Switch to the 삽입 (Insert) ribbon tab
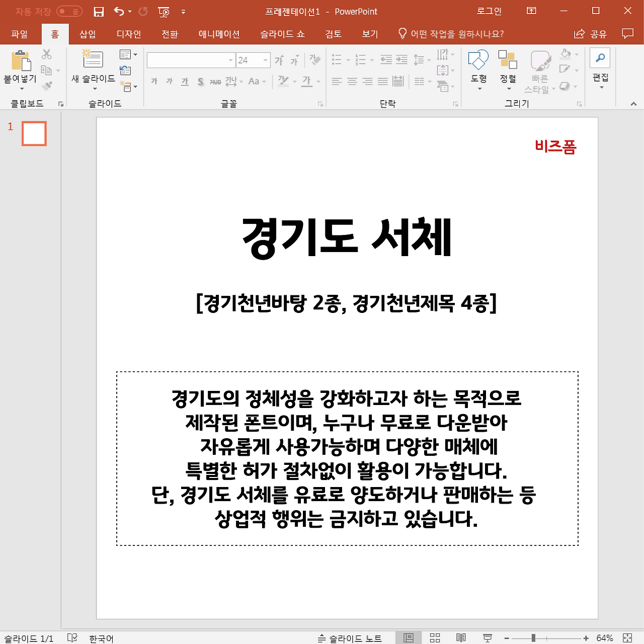644x644 pixels. pyautogui.click(x=87, y=34)
